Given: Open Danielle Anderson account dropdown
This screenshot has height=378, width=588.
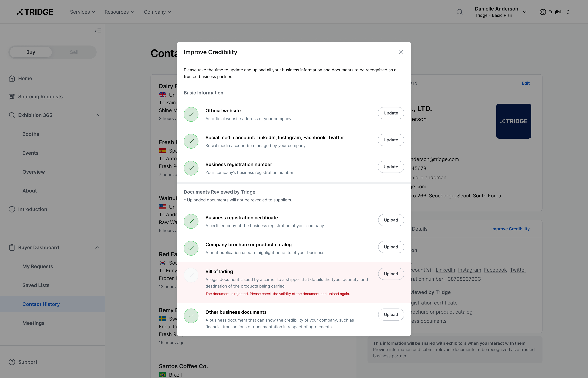Looking at the screenshot, I should click(x=501, y=12).
